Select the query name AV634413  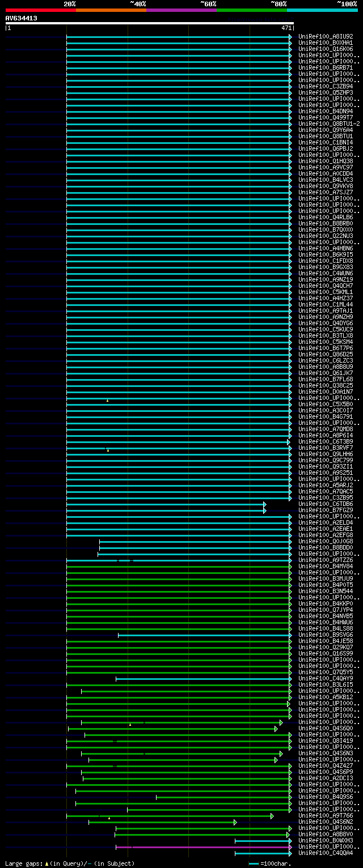coord(22,18)
